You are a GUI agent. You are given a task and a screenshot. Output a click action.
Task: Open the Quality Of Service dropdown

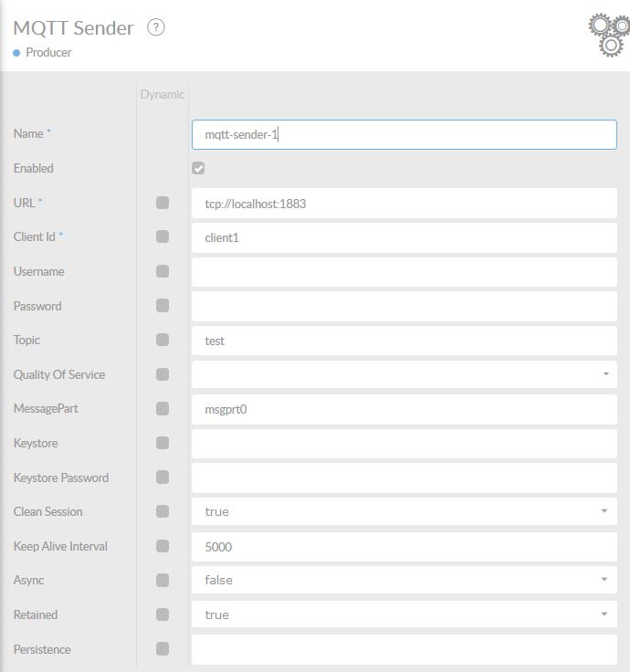click(x=404, y=374)
